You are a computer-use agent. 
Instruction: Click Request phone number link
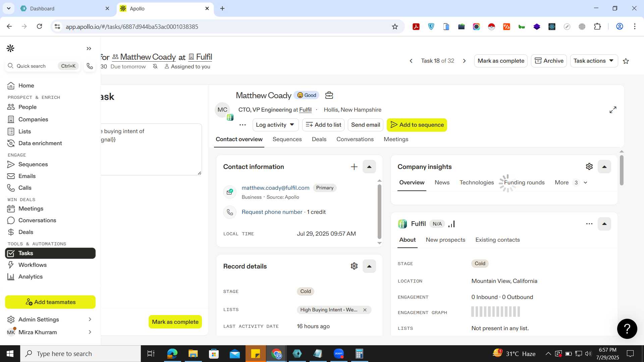[x=272, y=212]
